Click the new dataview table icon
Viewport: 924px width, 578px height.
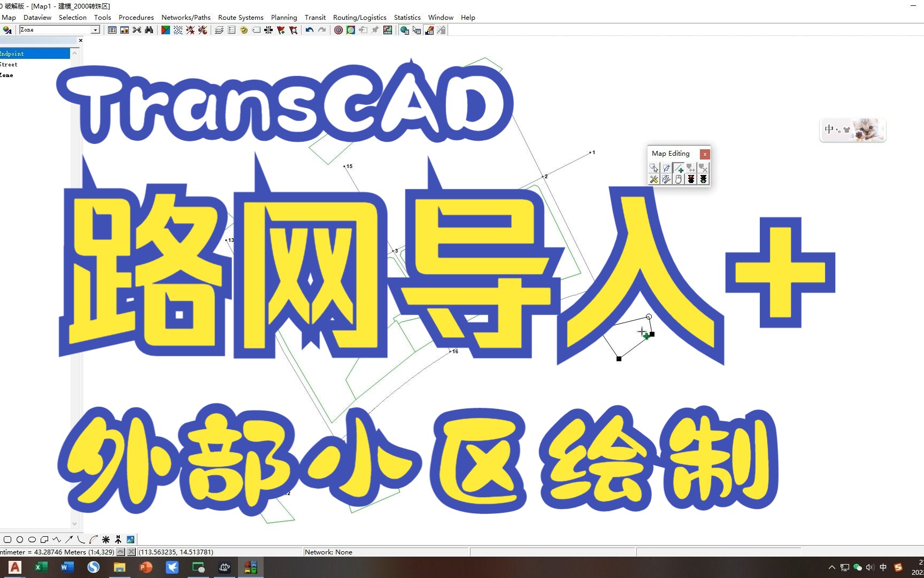pyautogui.click(x=112, y=30)
